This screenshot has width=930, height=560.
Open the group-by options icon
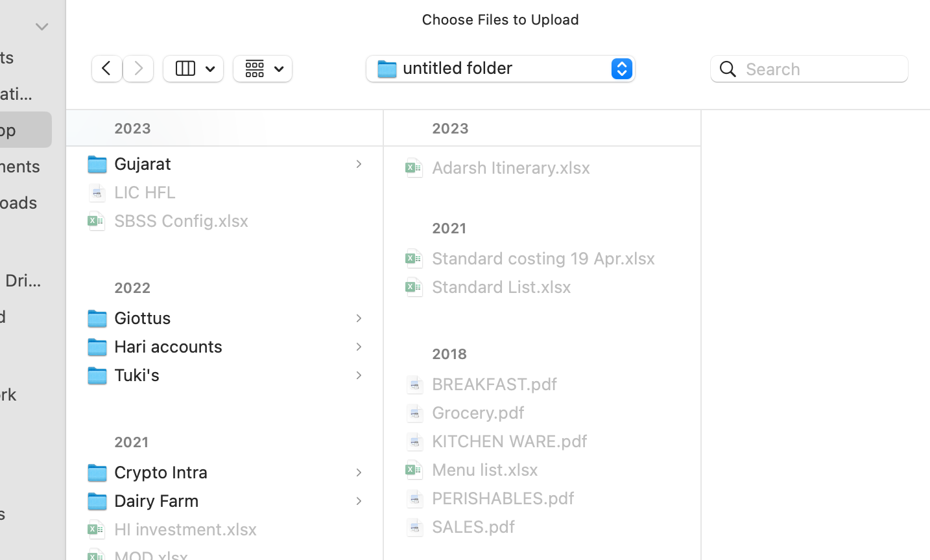[263, 69]
